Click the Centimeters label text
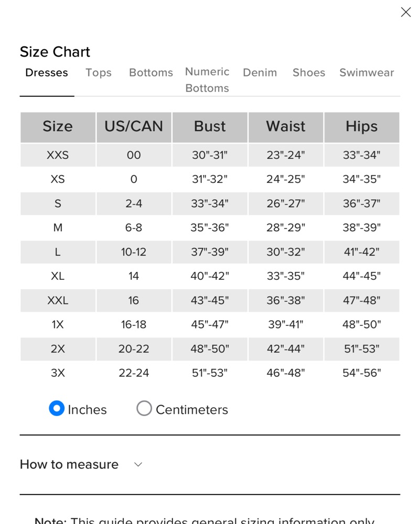This screenshot has width=420, height=524. (x=192, y=410)
